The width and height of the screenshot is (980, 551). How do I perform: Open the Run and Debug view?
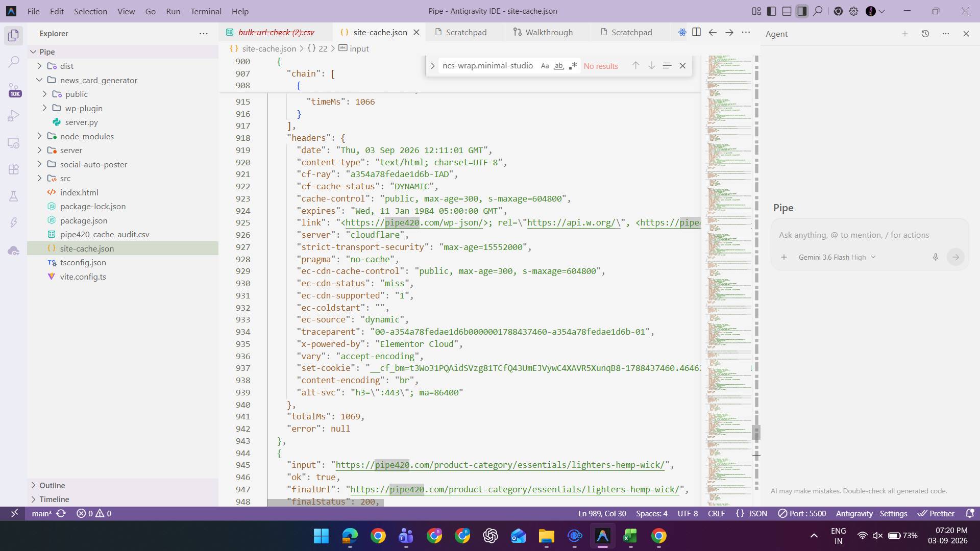pyautogui.click(x=14, y=116)
